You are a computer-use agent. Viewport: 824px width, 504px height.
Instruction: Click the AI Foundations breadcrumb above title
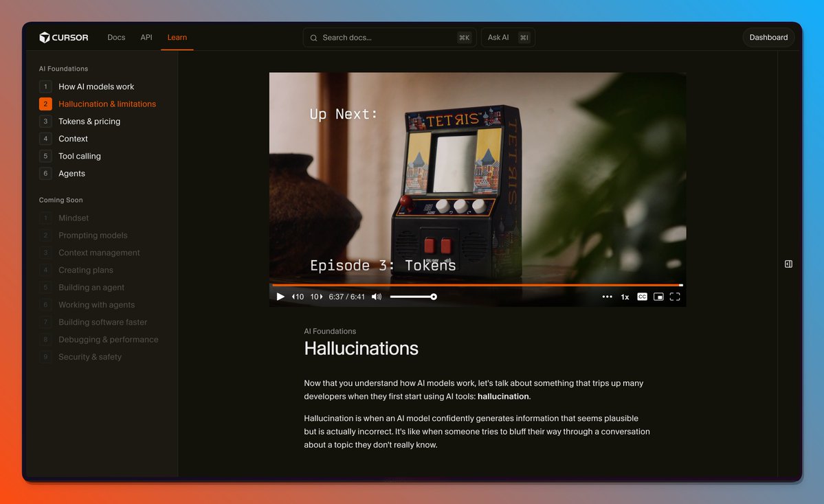click(x=330, y=331)
